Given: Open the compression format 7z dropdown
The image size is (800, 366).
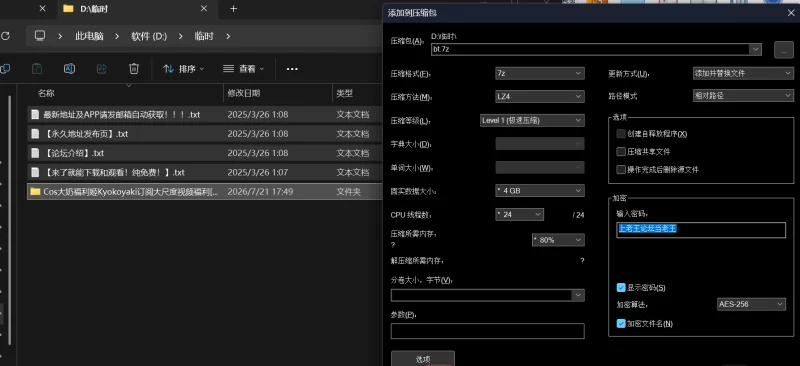Looking at the screenshot, I should [540, 74].
